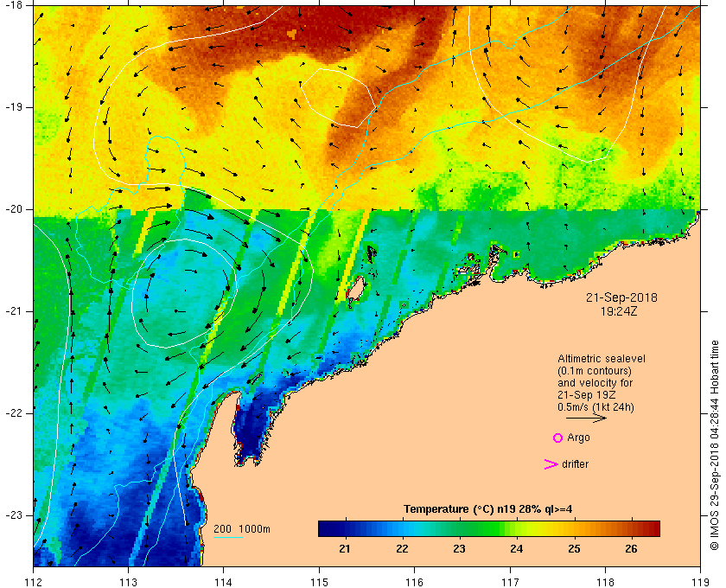Click the latitude label '-22'
This screenshot has width=726, height=588.
point(13,413)
